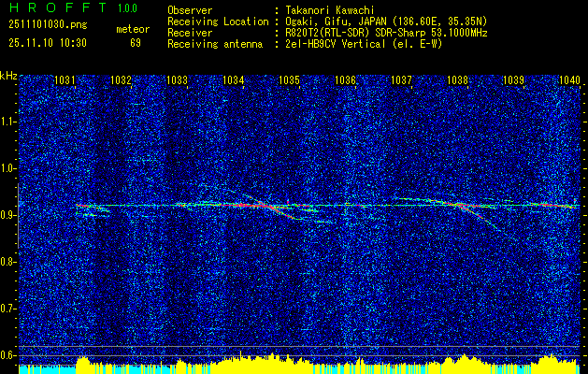The height and width of the screenshot is (374, 588).
Task: Click the 1039 time marker
Action: tap(513, 79)
